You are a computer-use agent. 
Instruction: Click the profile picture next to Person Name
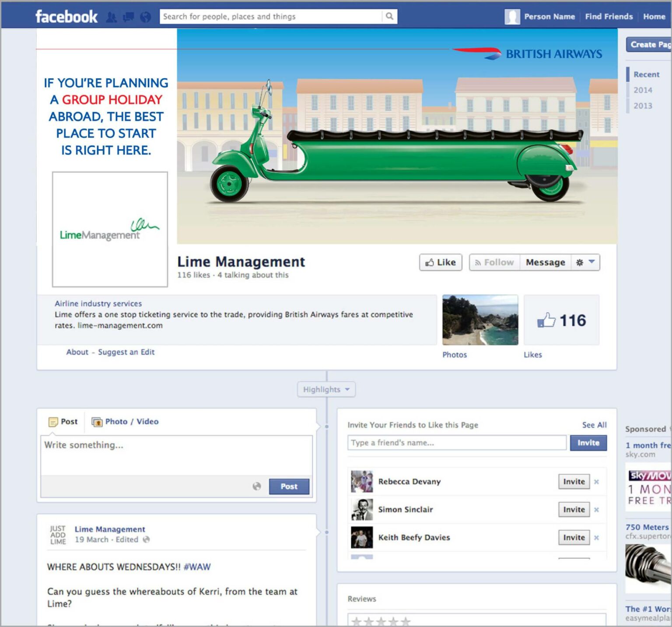click(512, 17)
